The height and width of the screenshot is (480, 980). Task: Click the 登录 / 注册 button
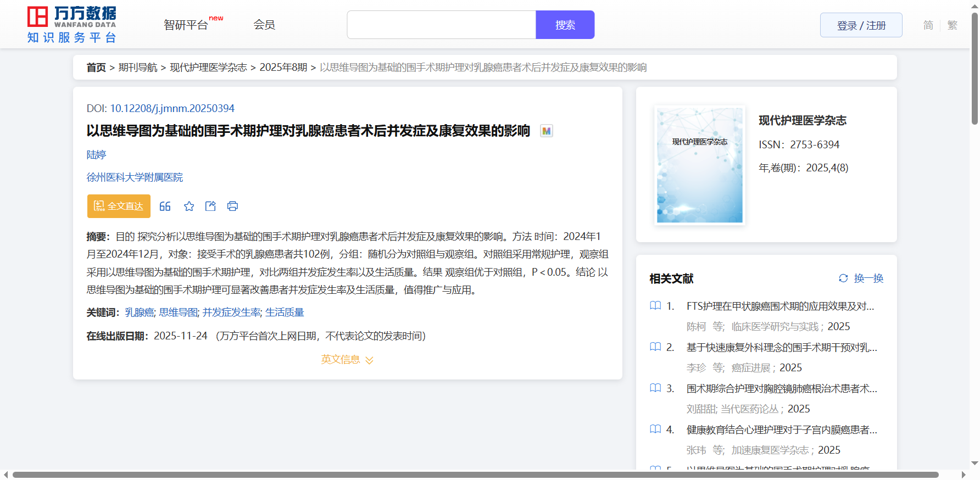861,25
